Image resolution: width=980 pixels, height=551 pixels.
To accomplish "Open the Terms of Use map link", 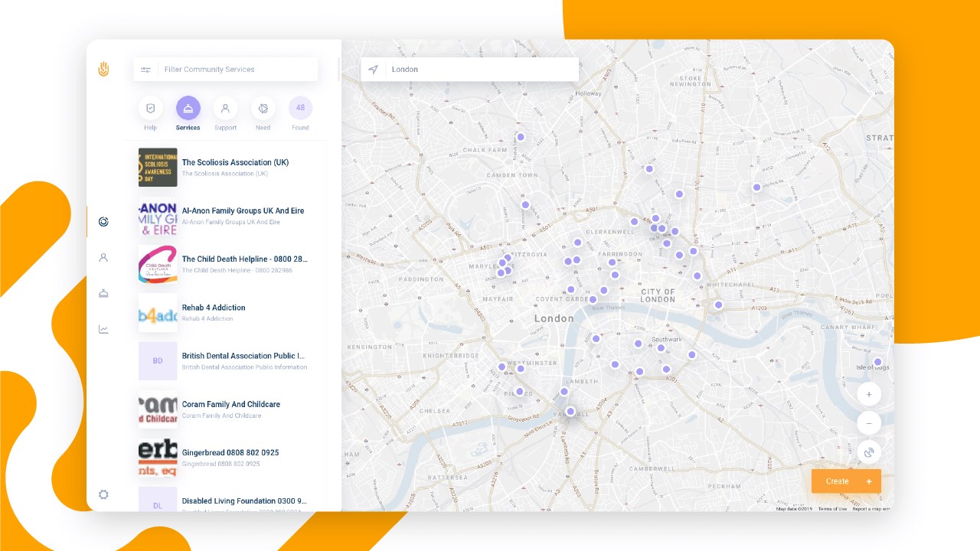I will (832, 509).
